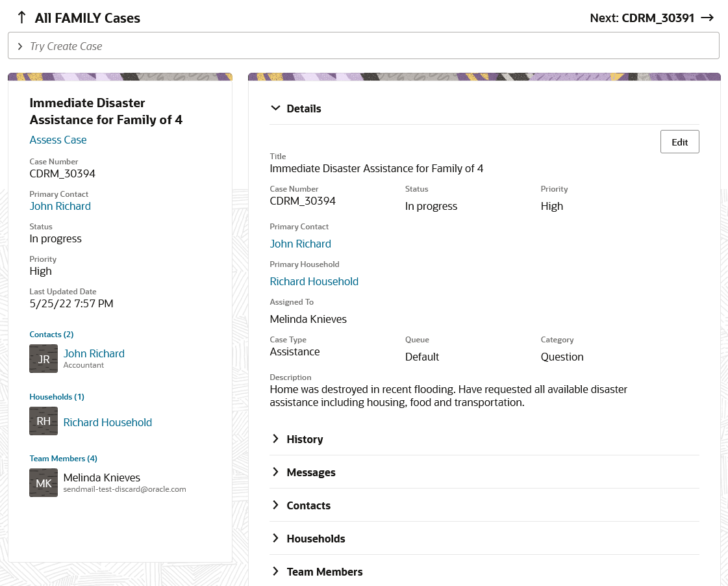Expand the Messages section
728x586 pixels.
click(x=276, y=472)
